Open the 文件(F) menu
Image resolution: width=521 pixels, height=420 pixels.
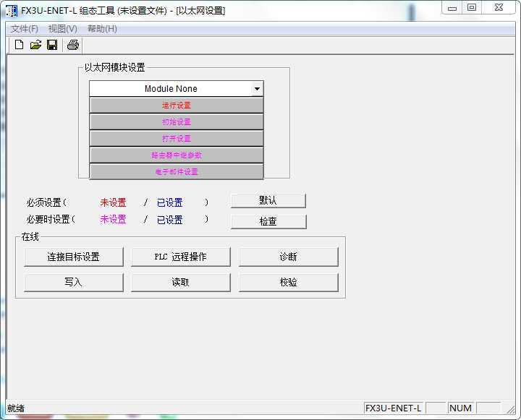pyautogui.click(x=25, y=29)
